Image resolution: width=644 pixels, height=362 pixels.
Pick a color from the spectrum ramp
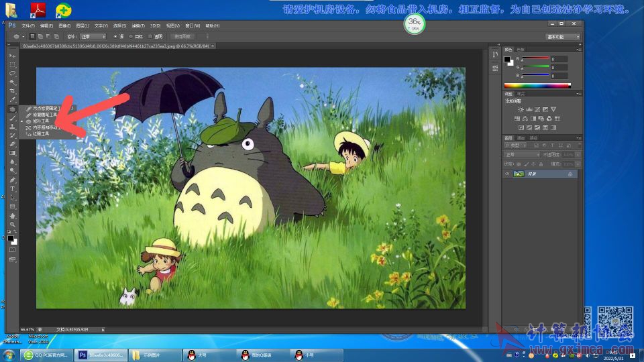pos(537,86)
